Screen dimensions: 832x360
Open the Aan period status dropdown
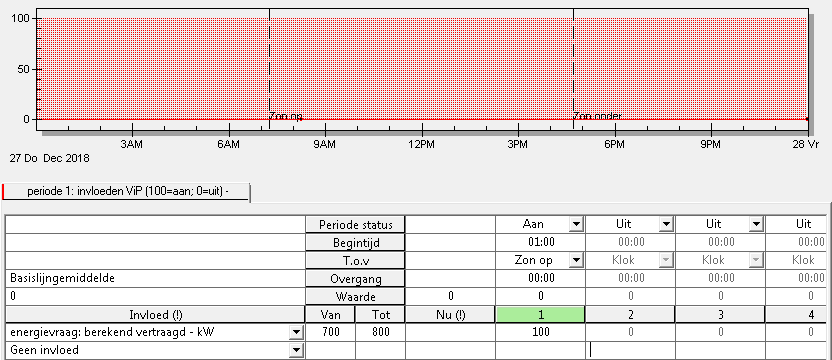(576, 225)
